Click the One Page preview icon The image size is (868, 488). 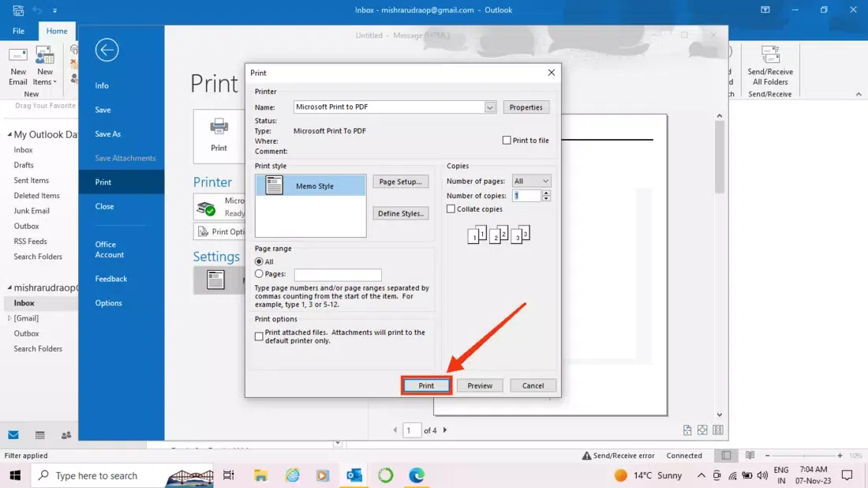tap(702, 430)
